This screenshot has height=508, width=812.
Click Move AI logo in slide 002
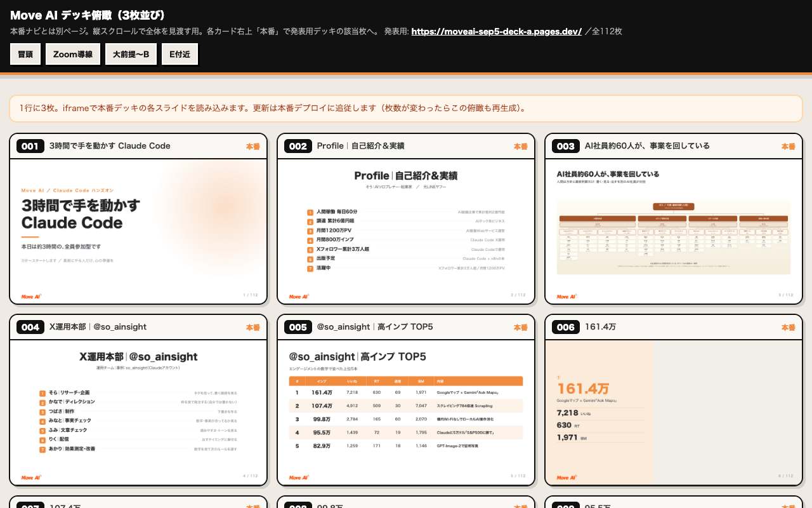[299, 297]
